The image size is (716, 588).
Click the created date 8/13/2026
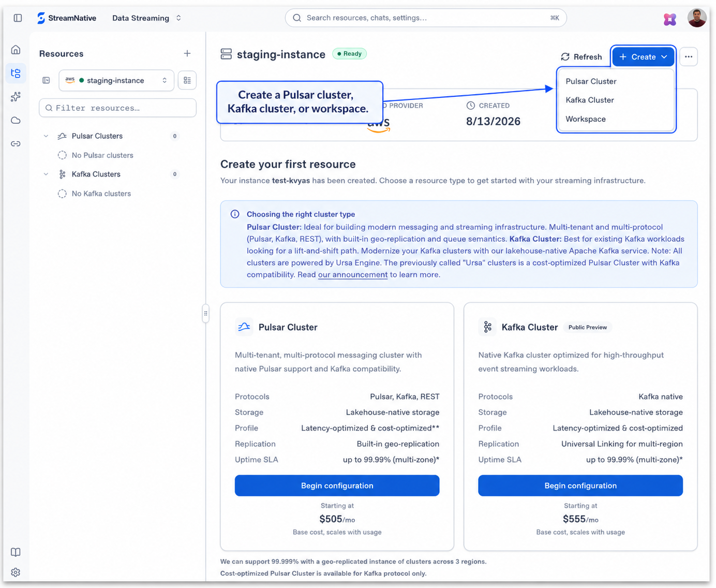tap(493, 122)
